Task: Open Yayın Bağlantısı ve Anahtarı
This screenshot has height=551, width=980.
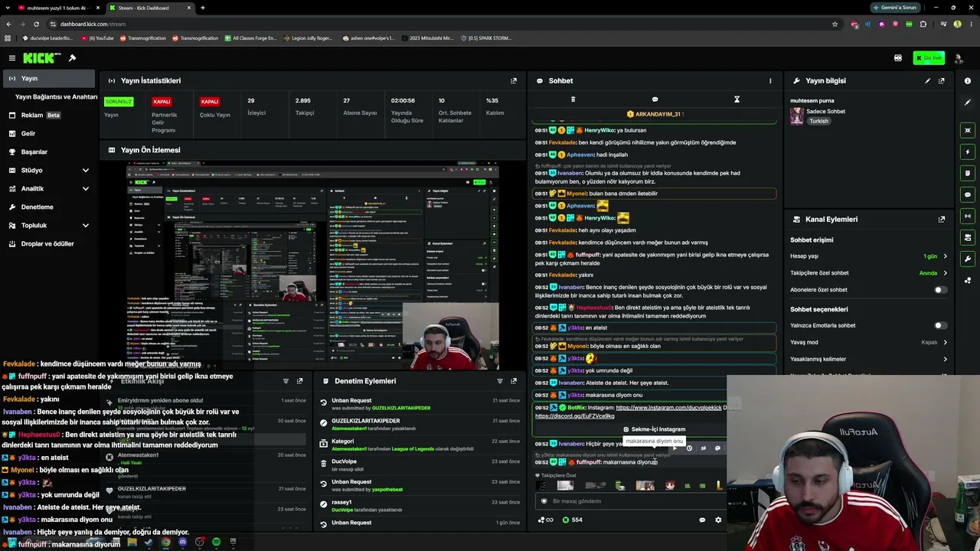Action: [56, 97]
